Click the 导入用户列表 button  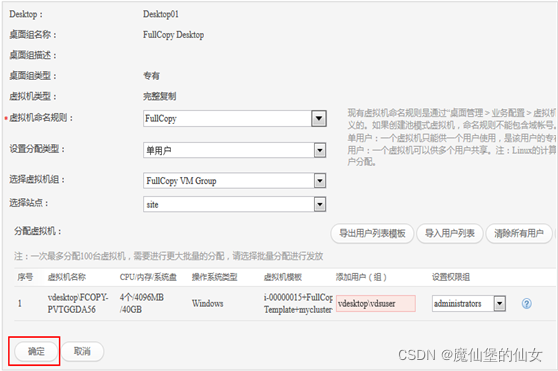click(450, 233)
